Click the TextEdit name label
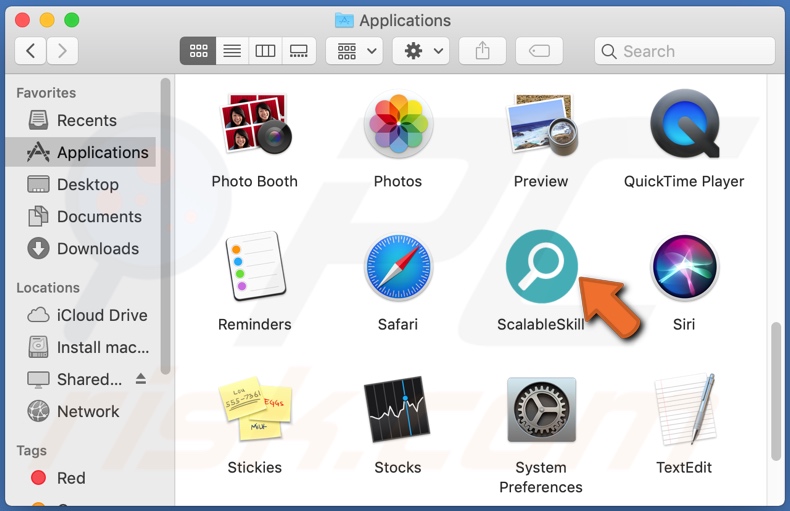This screenshot has width=790, height=511. [684, 468]
